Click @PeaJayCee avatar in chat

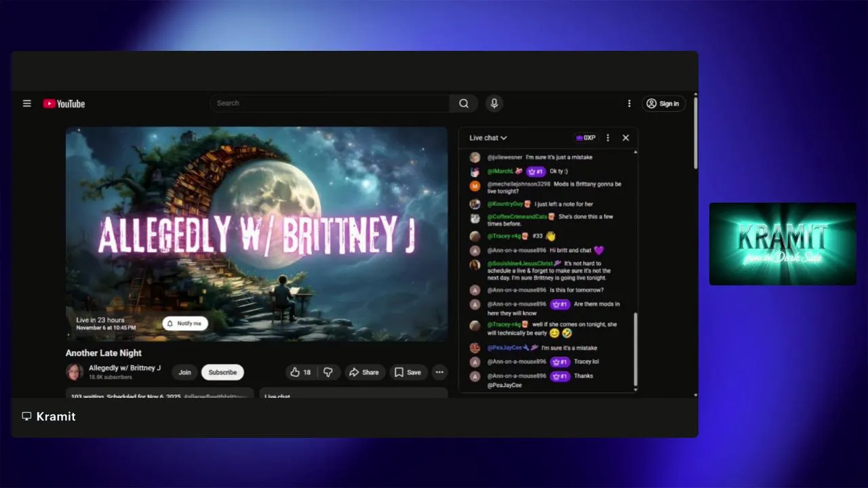pos(475,348)
